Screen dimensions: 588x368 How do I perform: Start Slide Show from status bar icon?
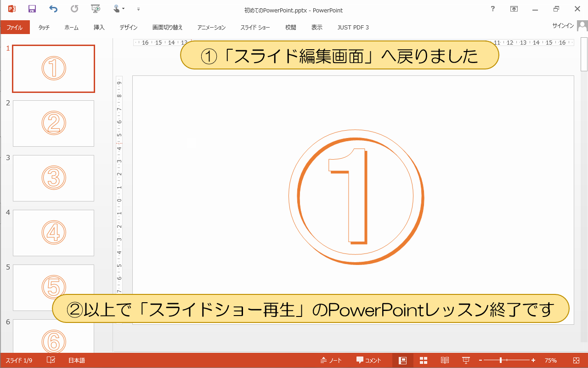[x=466, y=361]
